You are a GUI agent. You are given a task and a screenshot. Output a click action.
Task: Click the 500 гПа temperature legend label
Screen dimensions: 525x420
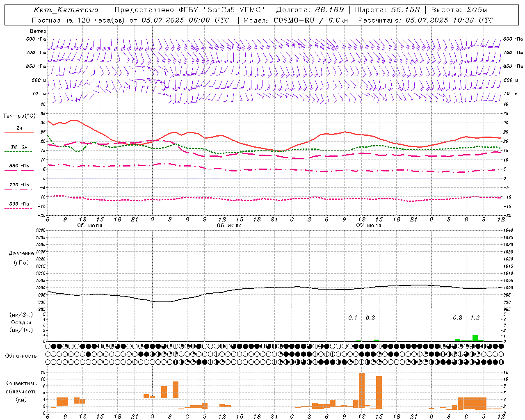[19, 204]
